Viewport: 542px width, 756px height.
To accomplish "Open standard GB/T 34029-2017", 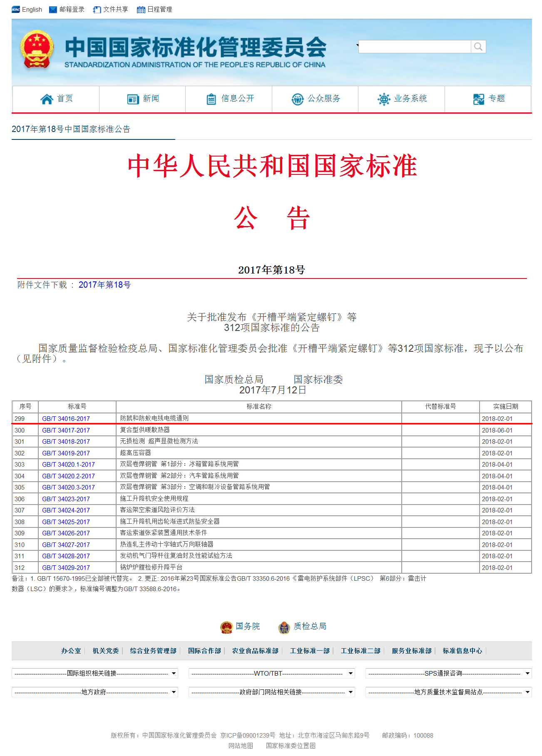I will click(x=66, y=568).
